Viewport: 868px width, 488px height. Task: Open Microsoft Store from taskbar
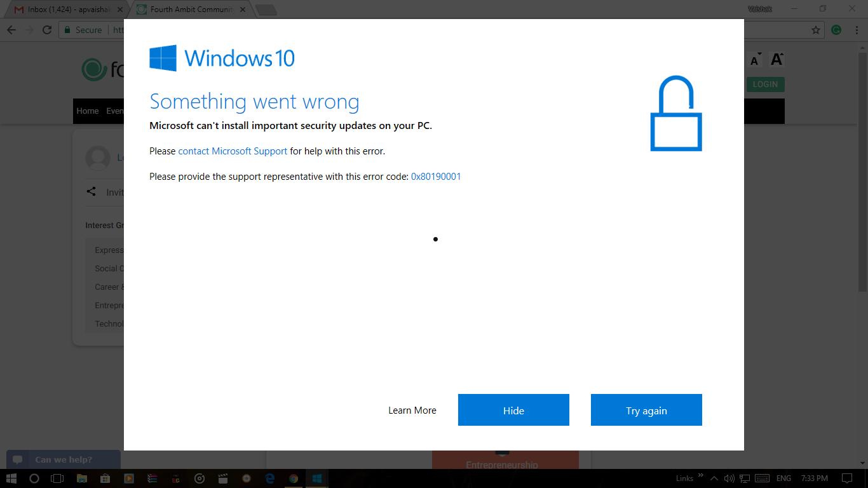[x=105, y=478]
